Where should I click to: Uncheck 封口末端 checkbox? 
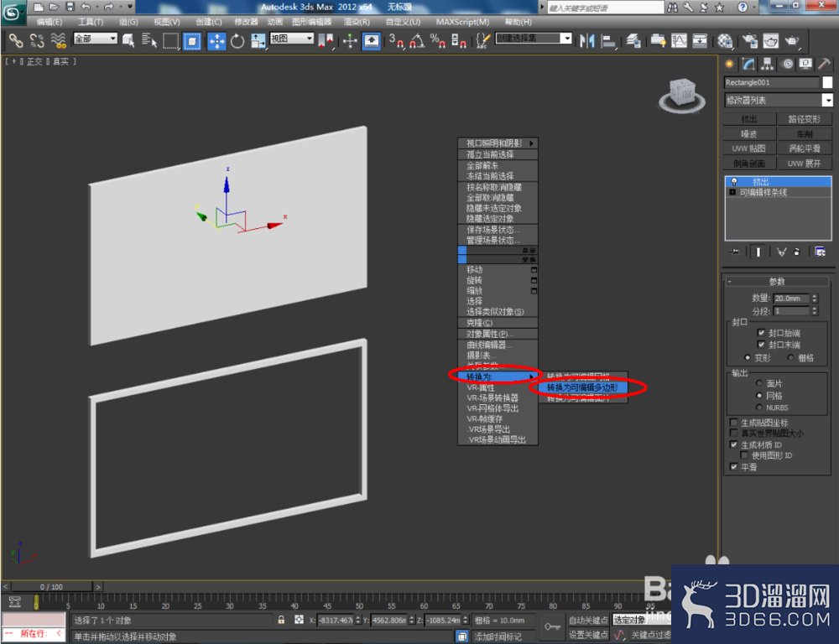pyautogui.click(x=761, y=345)
